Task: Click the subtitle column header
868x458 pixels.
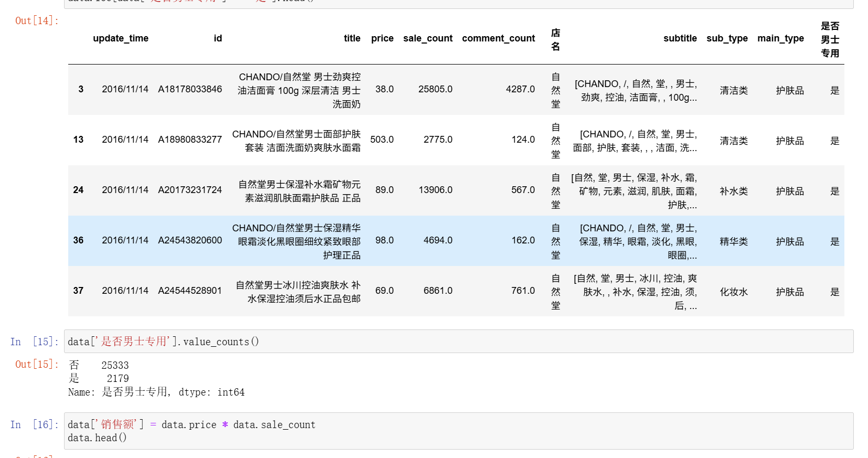Action: click(680, 38)
